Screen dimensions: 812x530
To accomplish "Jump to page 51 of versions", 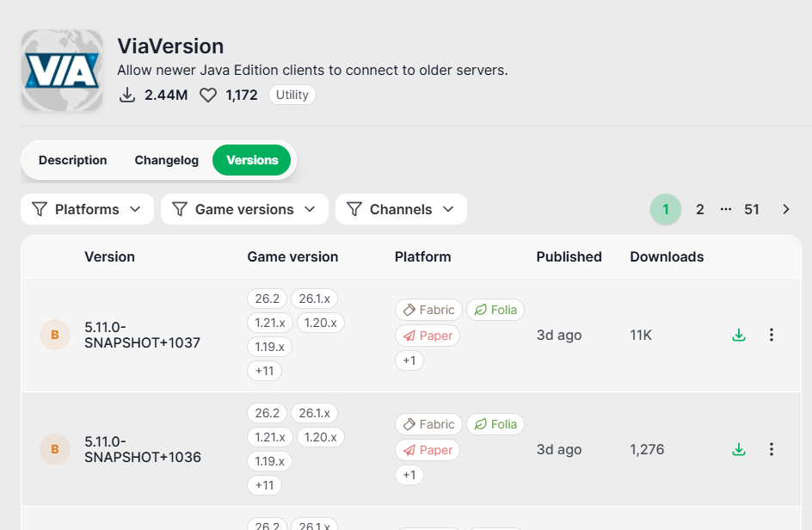I will pos(752,209).
